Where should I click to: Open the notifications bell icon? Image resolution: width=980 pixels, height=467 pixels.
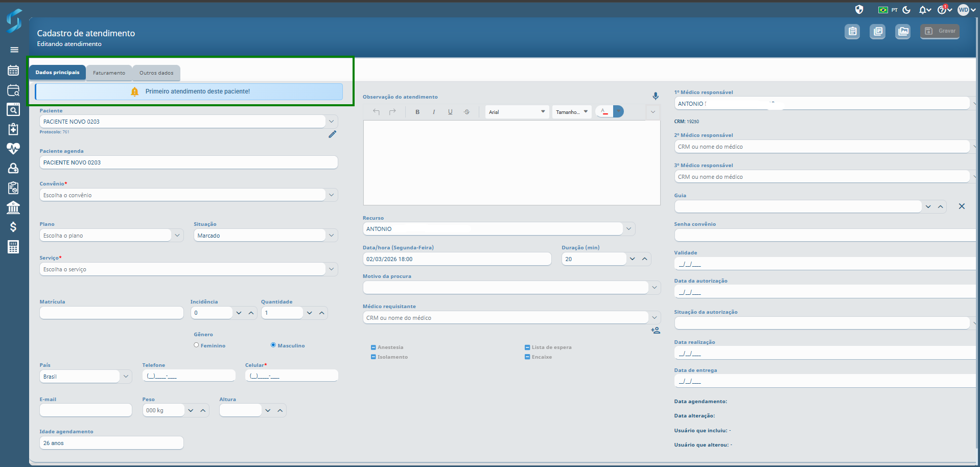click(x=923, y=10)
